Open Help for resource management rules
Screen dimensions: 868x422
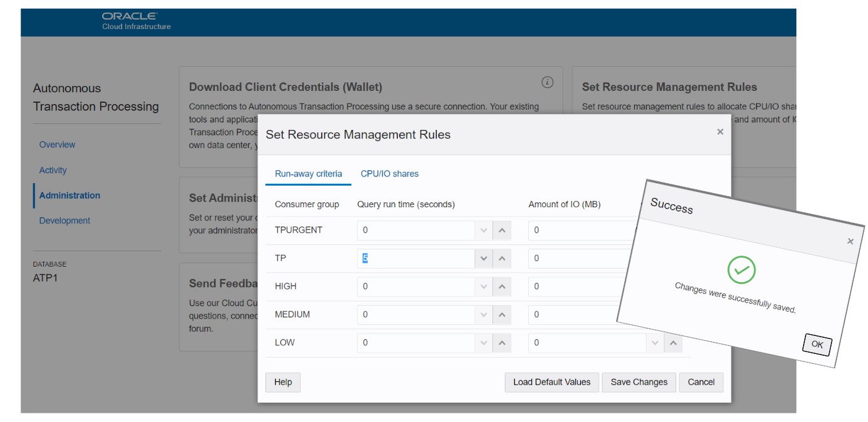[283, 382]
